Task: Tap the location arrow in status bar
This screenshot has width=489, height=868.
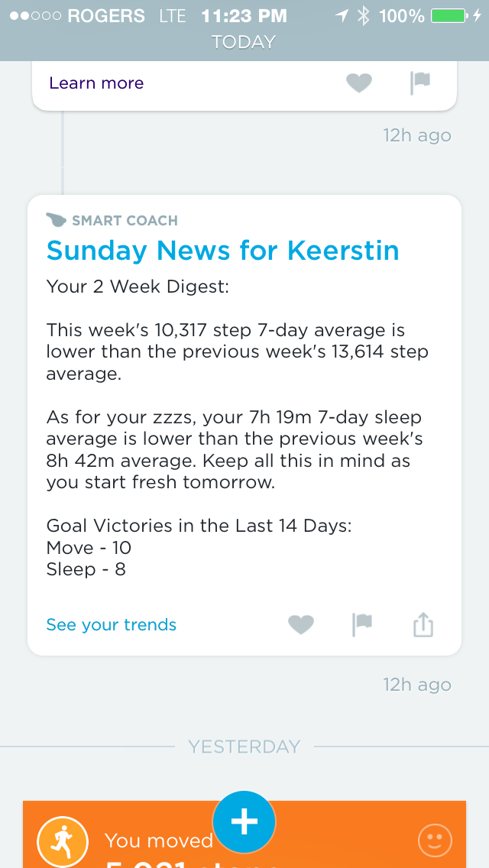Action: [x=342, y=15]
